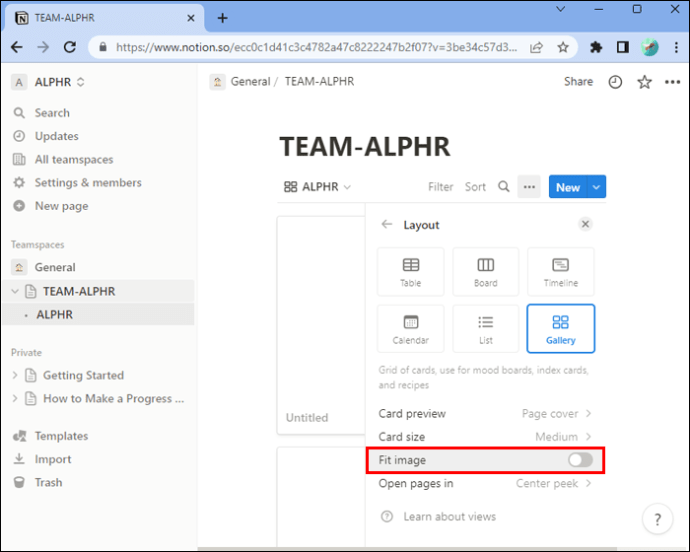Image resolution: width=690 pixels, height=552 pixels.
Task: Bookmark this page with the star icon
Action: 563,47
